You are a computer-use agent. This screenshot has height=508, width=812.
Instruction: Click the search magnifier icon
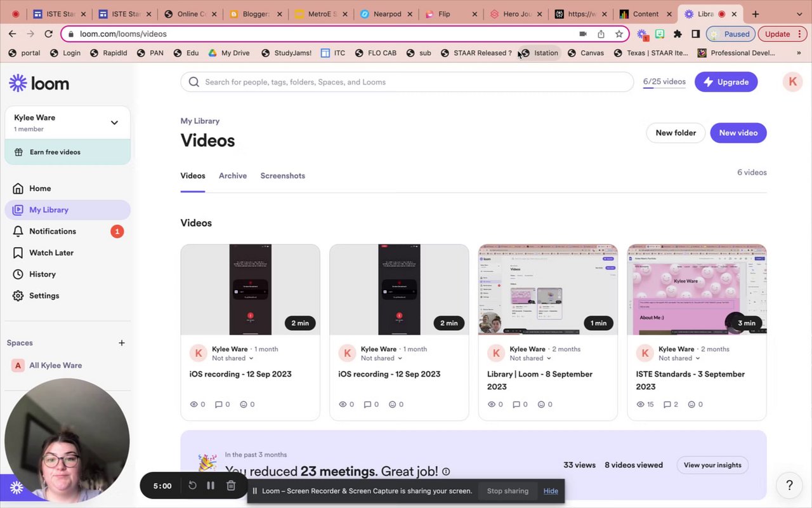click(194, 82)
